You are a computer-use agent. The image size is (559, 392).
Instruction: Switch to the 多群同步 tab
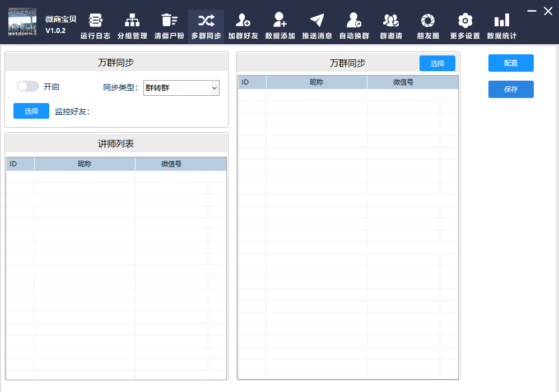(x=206, y=26)
